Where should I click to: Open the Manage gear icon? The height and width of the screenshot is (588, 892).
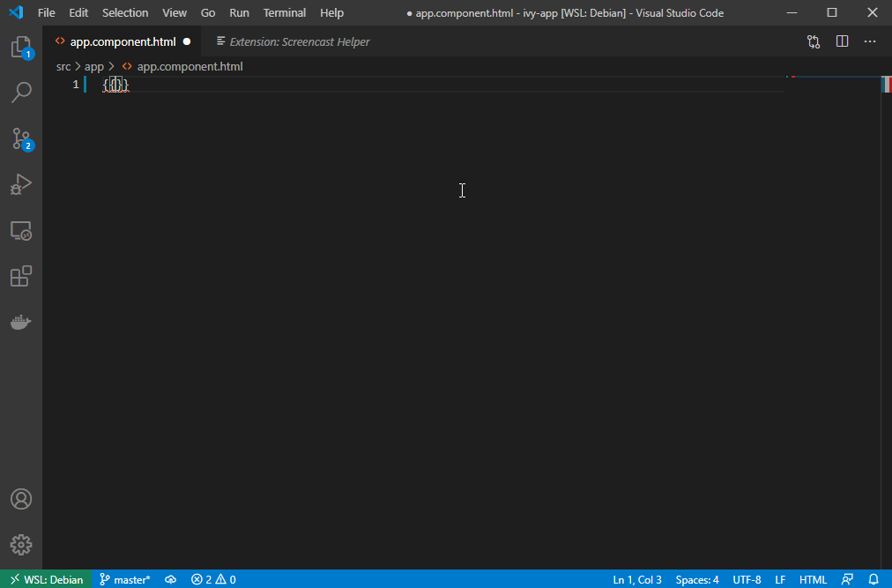21,544
